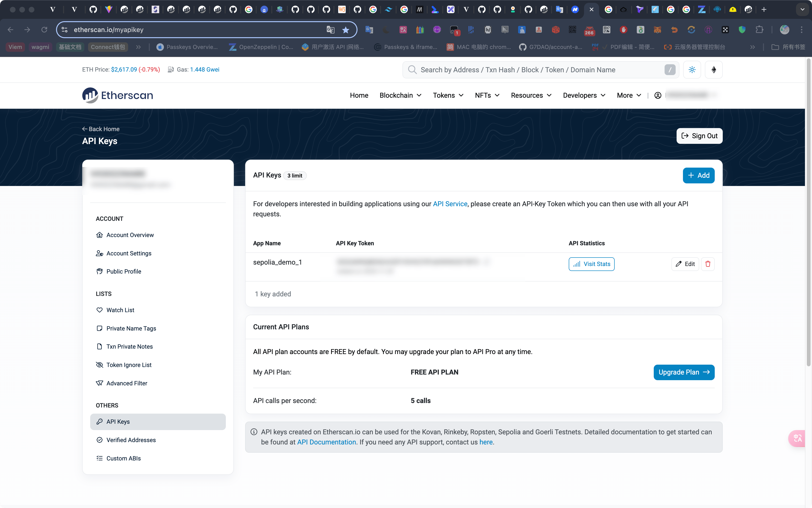The image size is (812, 508).
Task: Open Advanced Filter in sidebar
Action: [158, 383]
